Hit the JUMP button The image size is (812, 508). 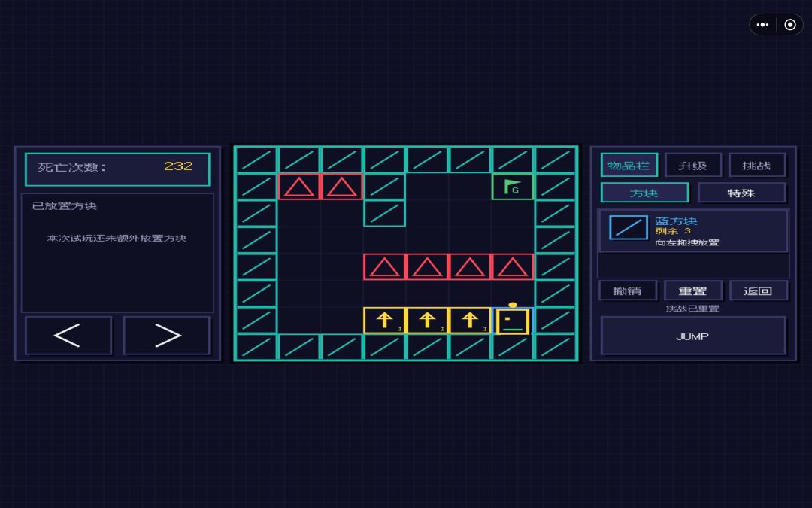(x=693, y=336)
